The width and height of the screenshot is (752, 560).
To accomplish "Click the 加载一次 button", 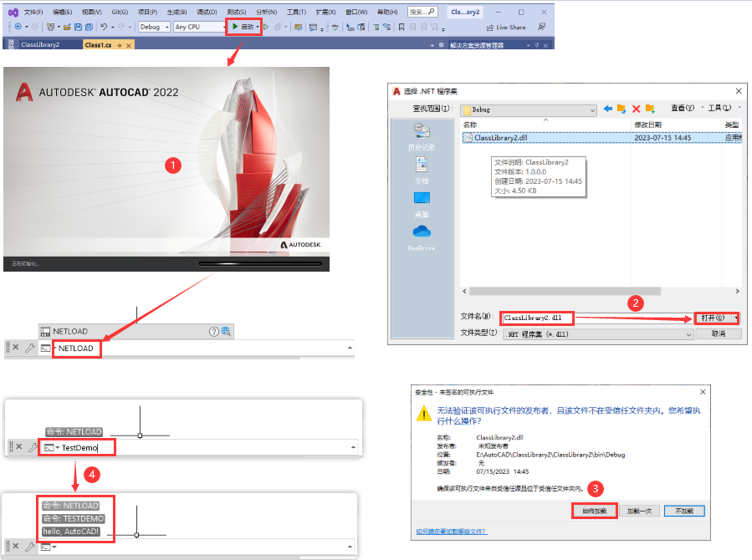I will (639, 512).
